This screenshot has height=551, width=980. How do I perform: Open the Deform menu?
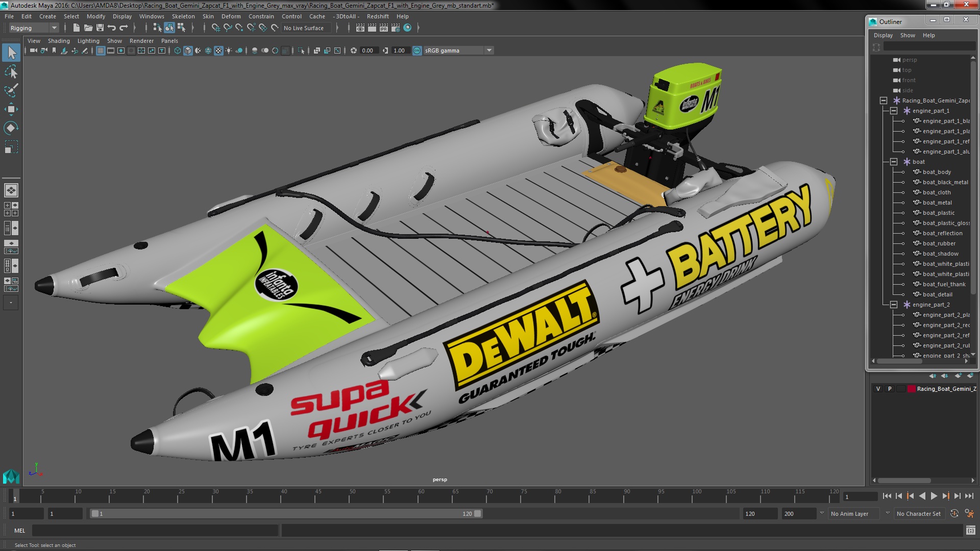231,16
